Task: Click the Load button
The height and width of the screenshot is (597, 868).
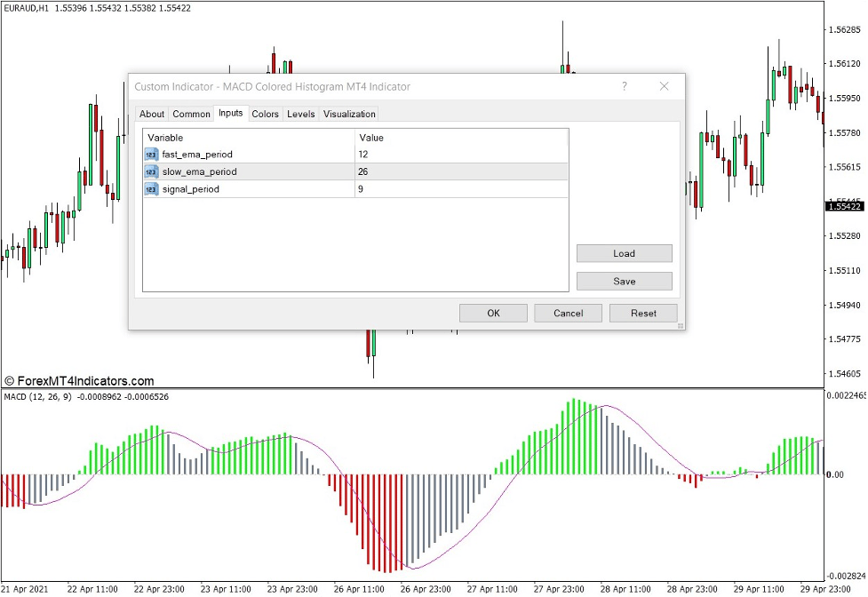Action: 624,253
